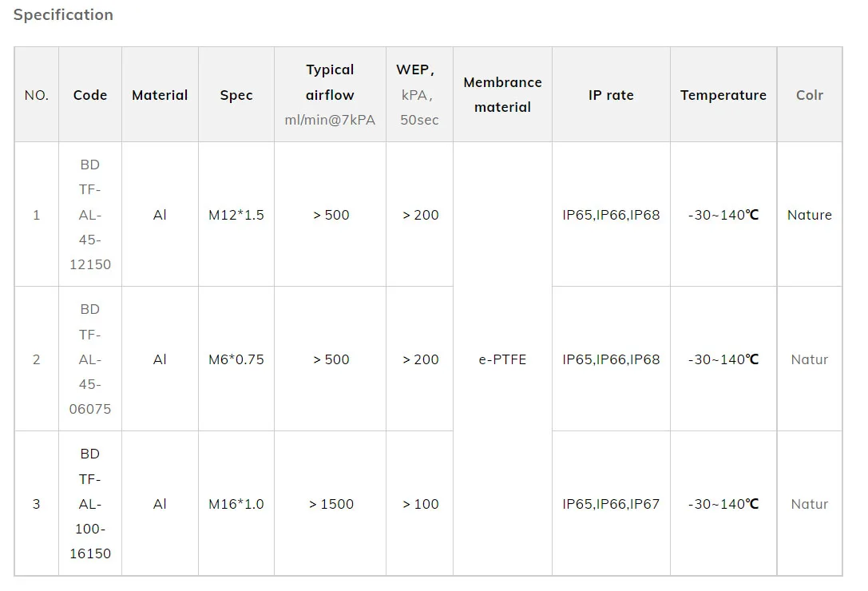Click the "Spec" column header
Image resolution: width=868 pixels, height=591 pixels.
(x=236, y=95)
